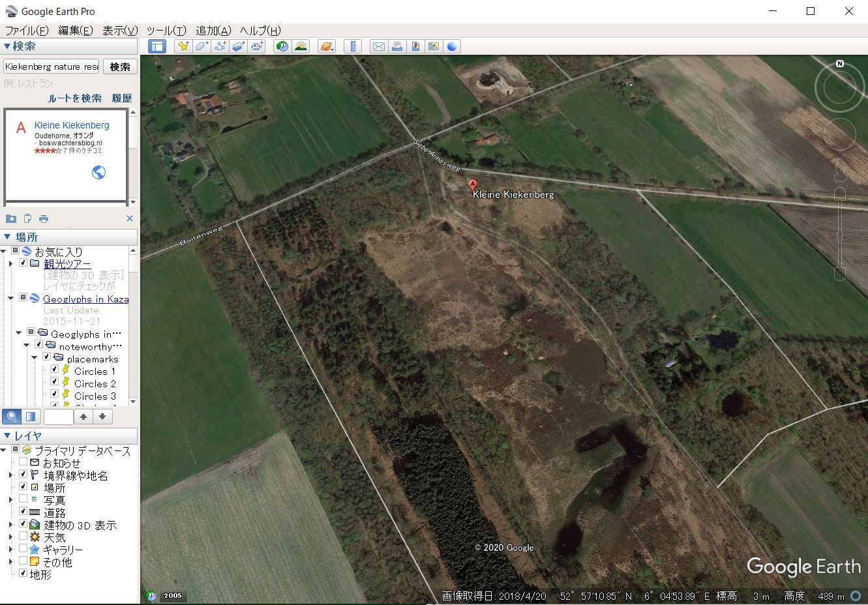
Task: Enable the お知らせ layer checkbox
Action: coord(23,462)
